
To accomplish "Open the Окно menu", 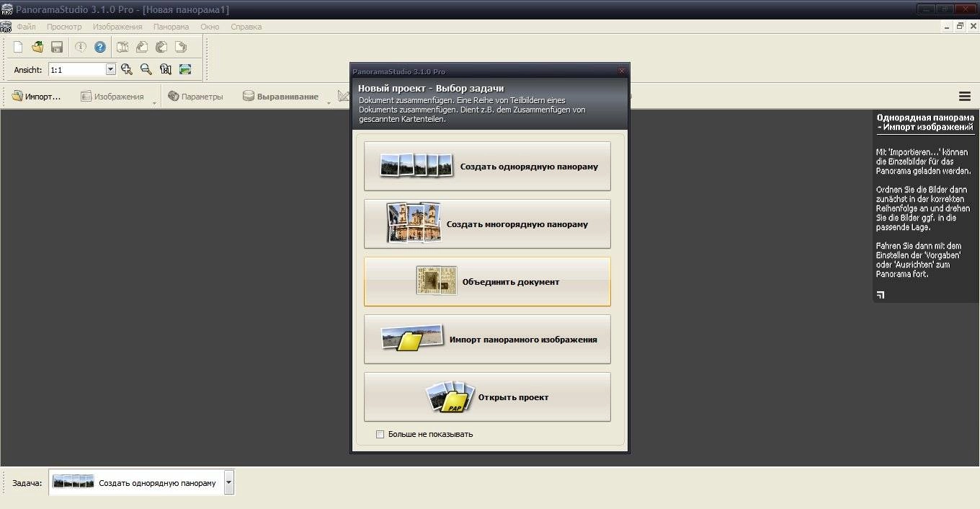I will tap(210, 27).
